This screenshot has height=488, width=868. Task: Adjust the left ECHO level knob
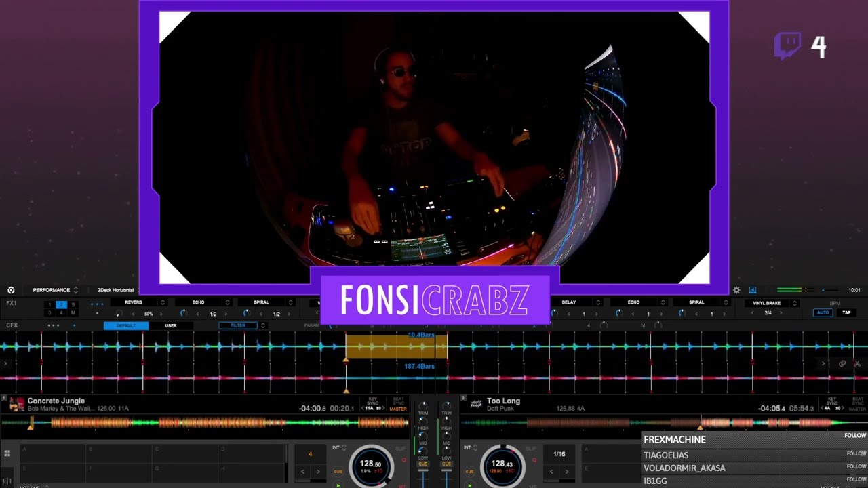pyautogui.click(x=183, y=314)
